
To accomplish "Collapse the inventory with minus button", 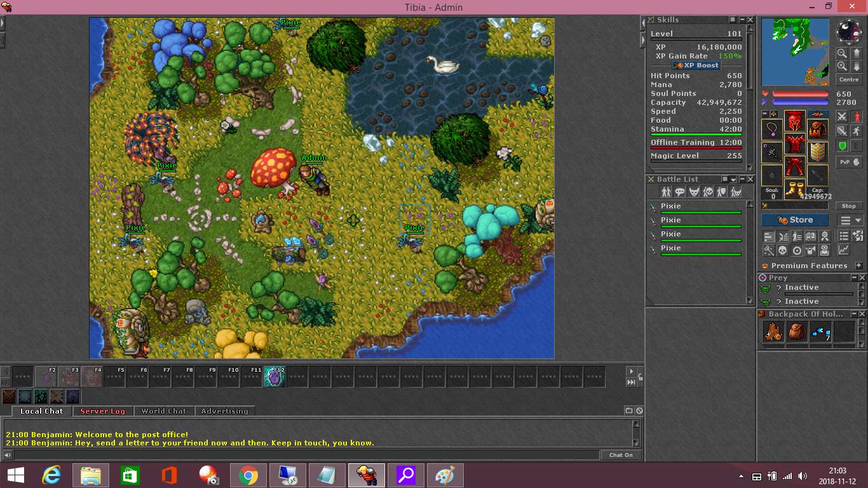I will (765, 113).
